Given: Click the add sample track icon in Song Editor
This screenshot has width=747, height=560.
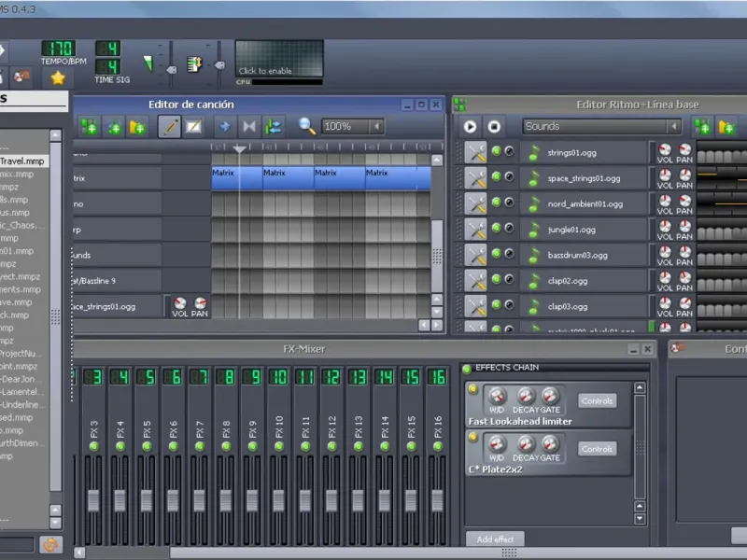Looking at the screenshot, I should [113, 126].
